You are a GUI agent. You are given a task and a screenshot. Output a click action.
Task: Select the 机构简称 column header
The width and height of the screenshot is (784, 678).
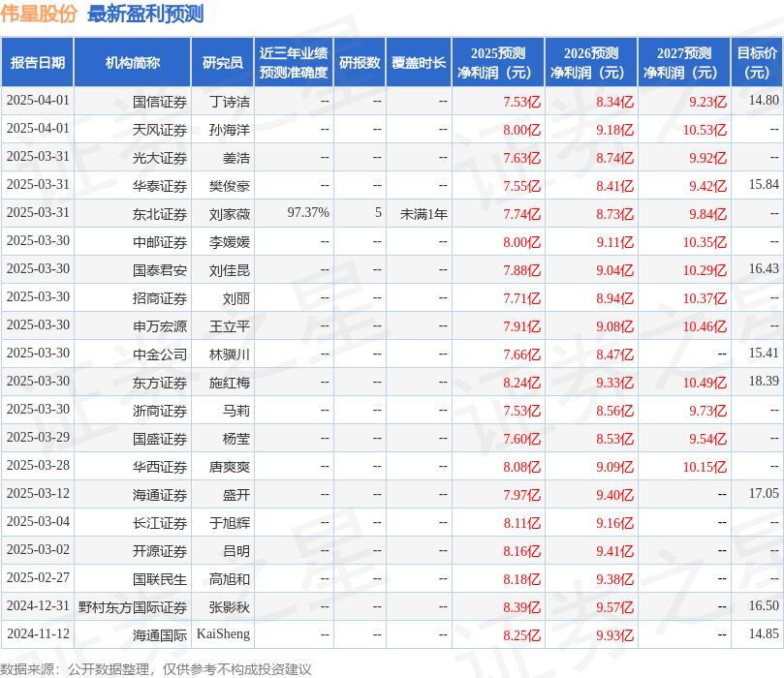(x=133, y=62)
